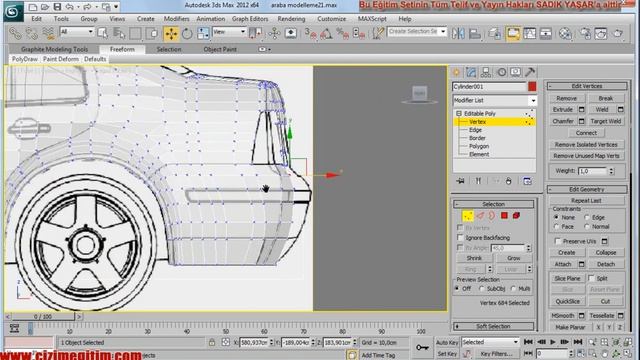Click the Set Key large key icon
Image resolution: width=640 pixels, height=360 pixels.
(x=422, y=347)
